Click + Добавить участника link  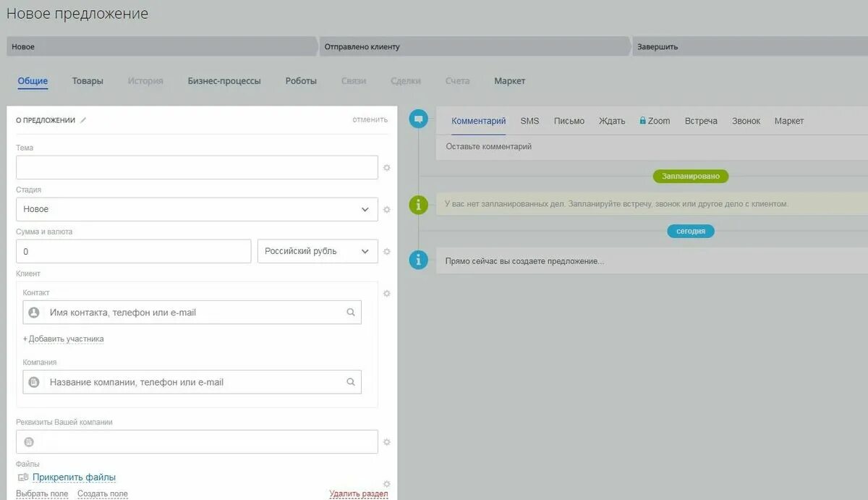[64, 339]
